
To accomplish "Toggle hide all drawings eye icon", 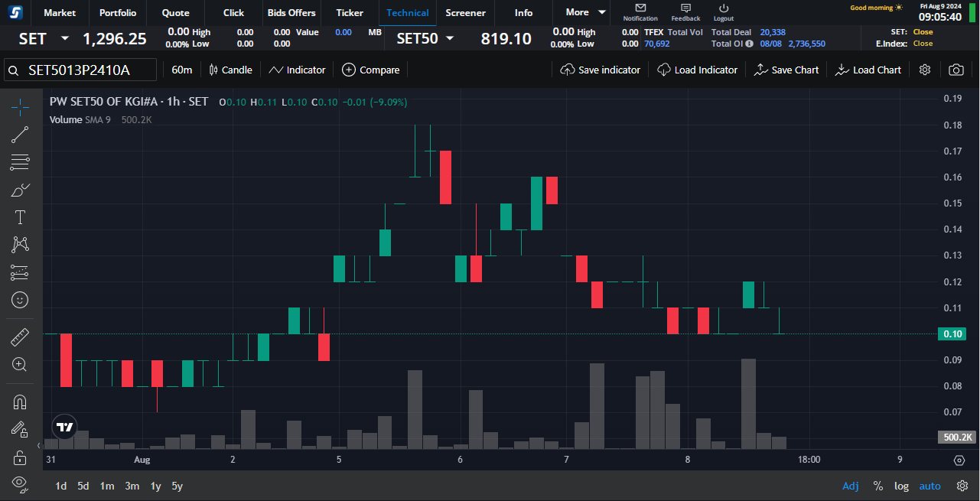I will pyautogui.click(x=20, y=483).
